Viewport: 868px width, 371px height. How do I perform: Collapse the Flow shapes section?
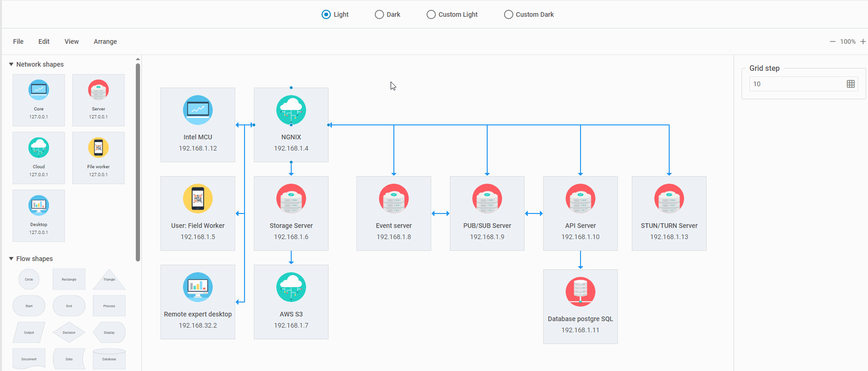(11, 259)
